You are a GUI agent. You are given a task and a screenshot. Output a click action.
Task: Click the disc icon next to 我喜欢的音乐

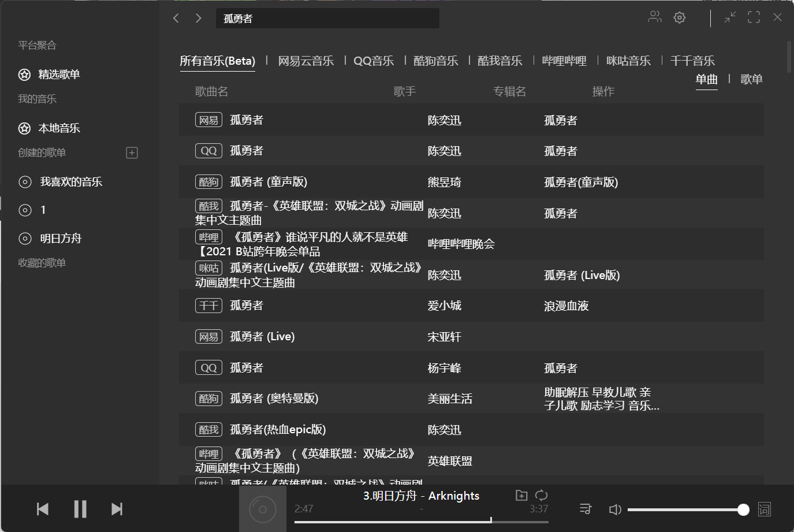click(x=25, y=182)
